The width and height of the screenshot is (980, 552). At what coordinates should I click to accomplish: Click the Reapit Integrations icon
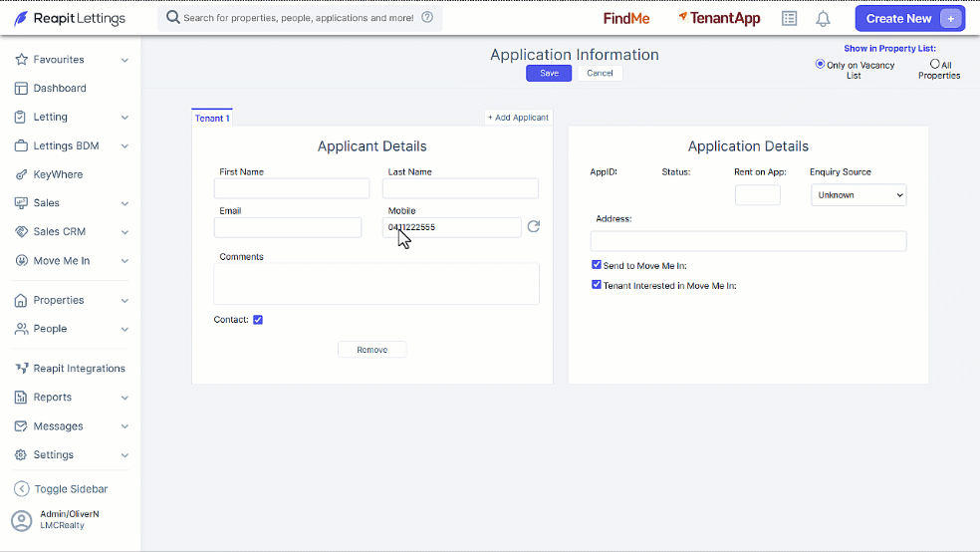[22, 369]
